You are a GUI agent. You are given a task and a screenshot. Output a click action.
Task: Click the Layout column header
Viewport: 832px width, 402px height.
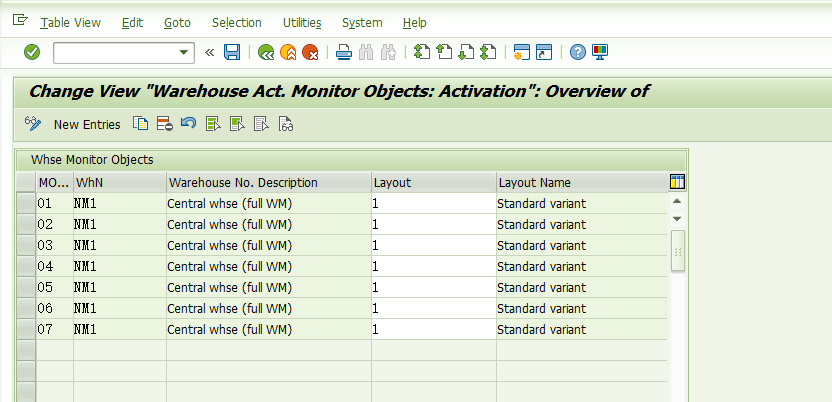pyautogui.click(x=434, y=182)
